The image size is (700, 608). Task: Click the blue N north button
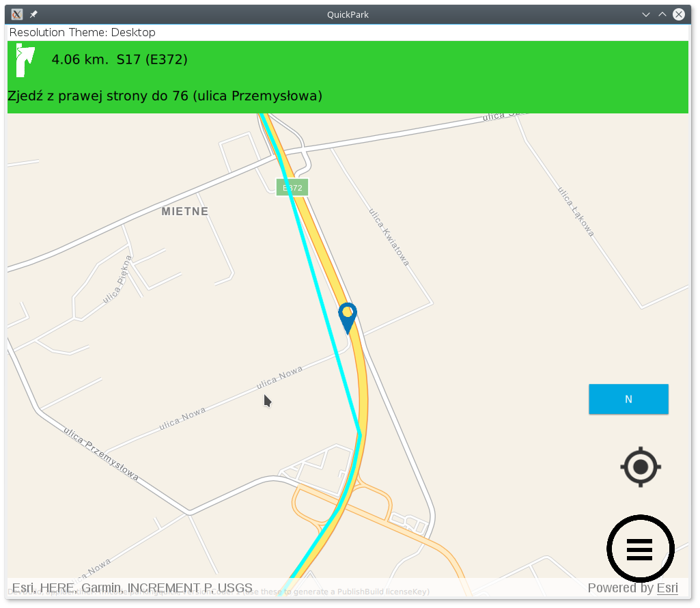(628, 399)
